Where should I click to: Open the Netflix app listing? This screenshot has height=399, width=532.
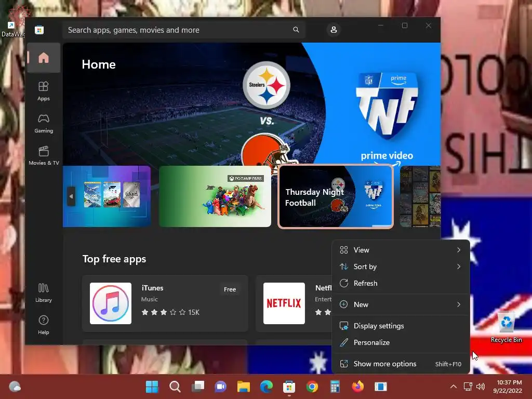pyautogui.click(x=294, y=303)
